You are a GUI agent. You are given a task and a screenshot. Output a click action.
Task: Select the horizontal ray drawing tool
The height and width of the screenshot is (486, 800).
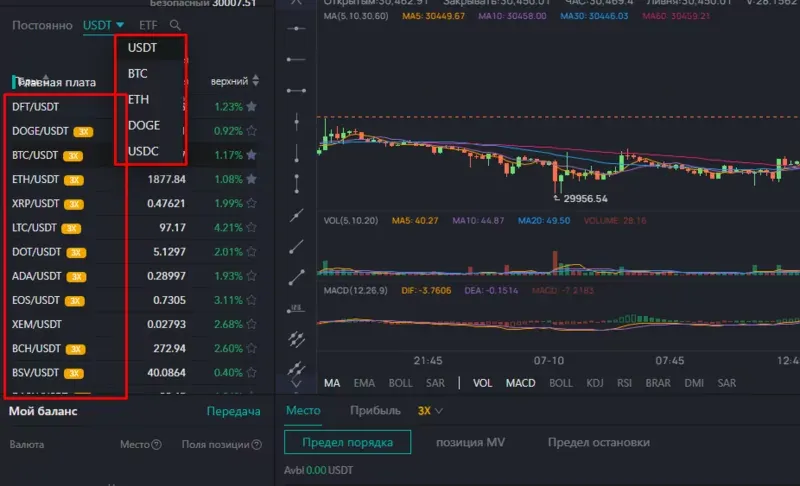(296, 60)
